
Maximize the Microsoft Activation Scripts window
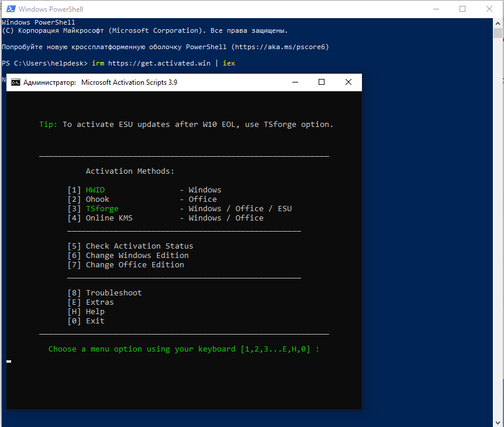pyautogui.click(x=321, y=82)
